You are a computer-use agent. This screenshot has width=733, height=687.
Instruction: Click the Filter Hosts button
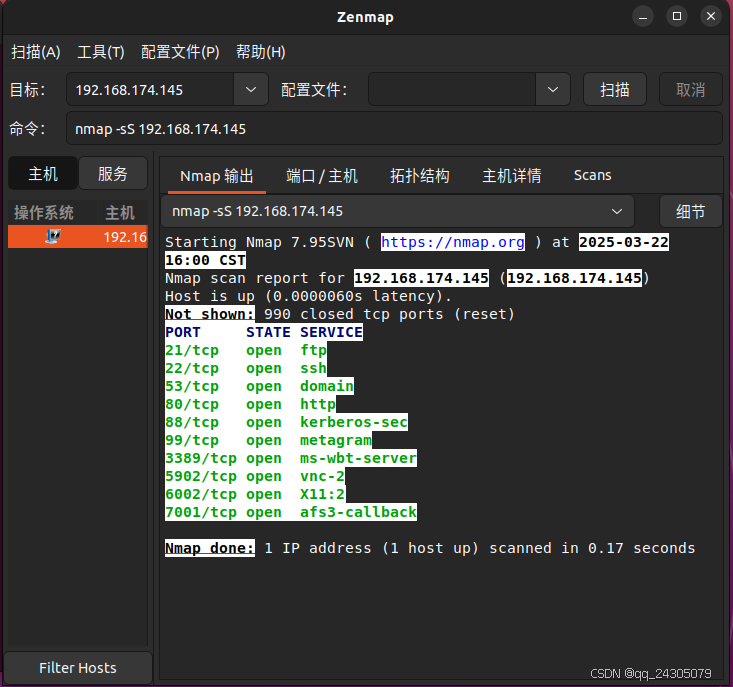coord(78,668)
